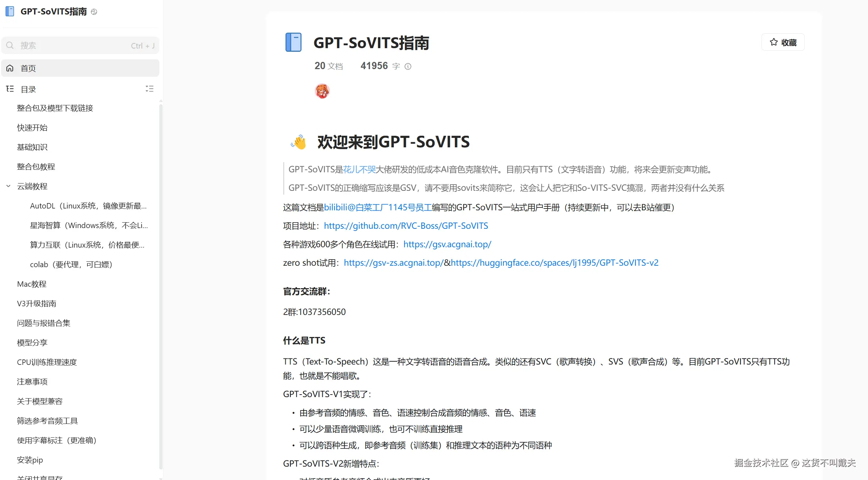Open the author avatar thumbnail
Viewport: 868px width, 480px height.
pyautogui.click(x=322, y=91)
